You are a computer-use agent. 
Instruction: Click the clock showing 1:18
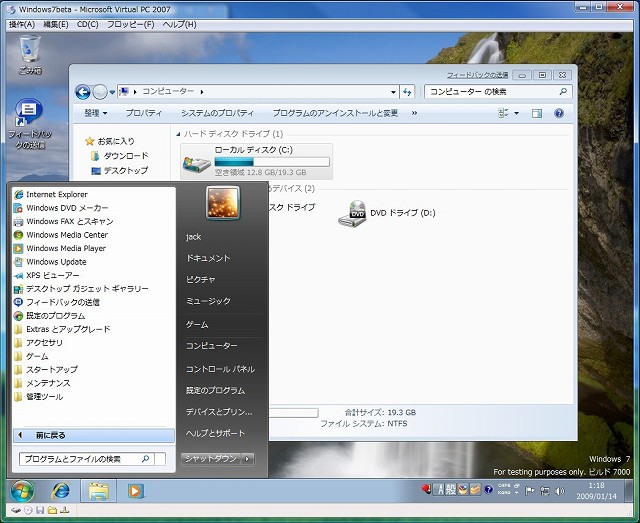click(596, 485)
